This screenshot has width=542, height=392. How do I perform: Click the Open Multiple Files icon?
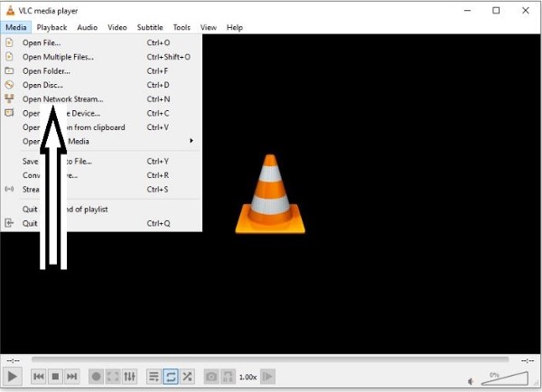(9, 57)
